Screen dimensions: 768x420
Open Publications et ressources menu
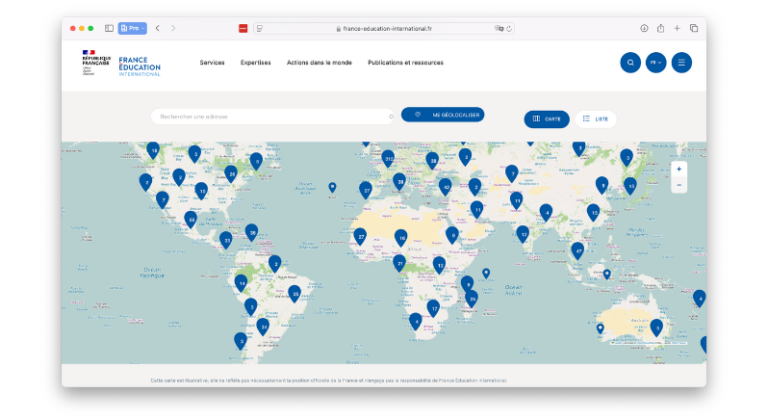[x=405, y=62]
